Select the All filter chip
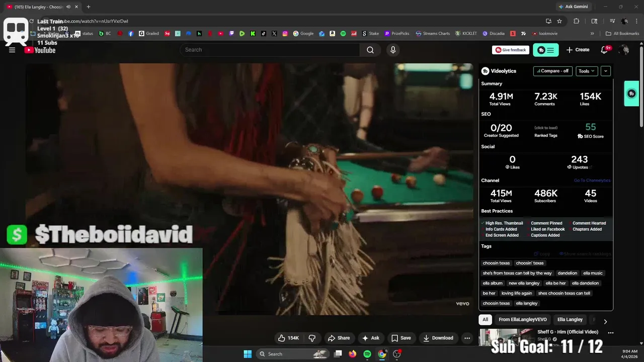Image resolution: width=644 pixels, height=362 pixels. (x=485, y=320)
